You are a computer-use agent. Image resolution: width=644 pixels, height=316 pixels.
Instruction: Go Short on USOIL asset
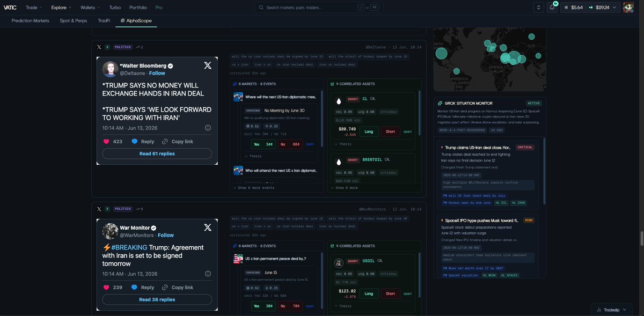pyautogui.click(x=390, y=293)
